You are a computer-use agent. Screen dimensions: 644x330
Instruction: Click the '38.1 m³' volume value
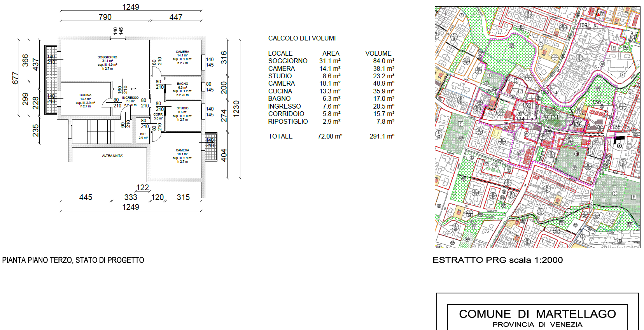point(383,68)
